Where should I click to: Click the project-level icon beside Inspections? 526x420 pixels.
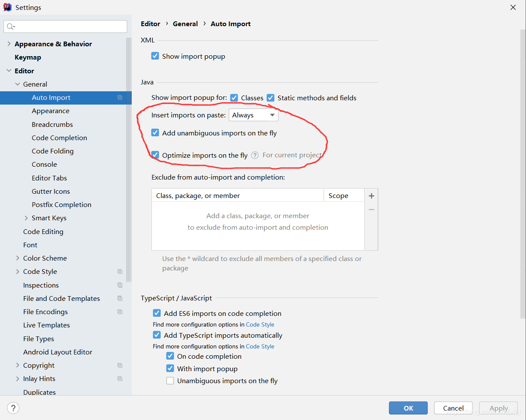tap(120, 285)
